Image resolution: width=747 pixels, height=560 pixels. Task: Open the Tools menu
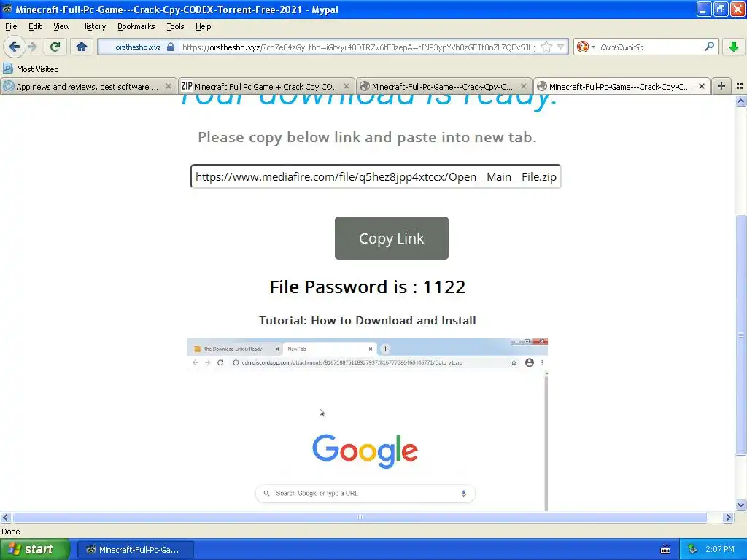pos(175,26)
